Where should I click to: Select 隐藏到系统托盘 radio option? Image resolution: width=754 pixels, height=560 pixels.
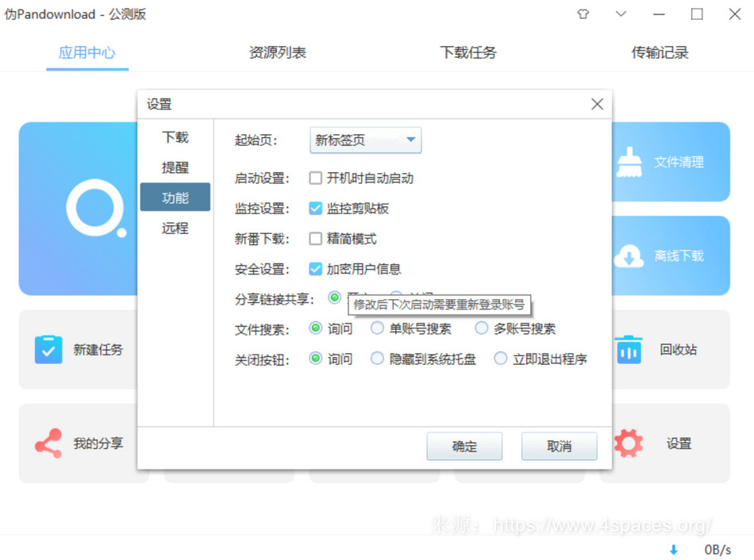pos(377,359)
